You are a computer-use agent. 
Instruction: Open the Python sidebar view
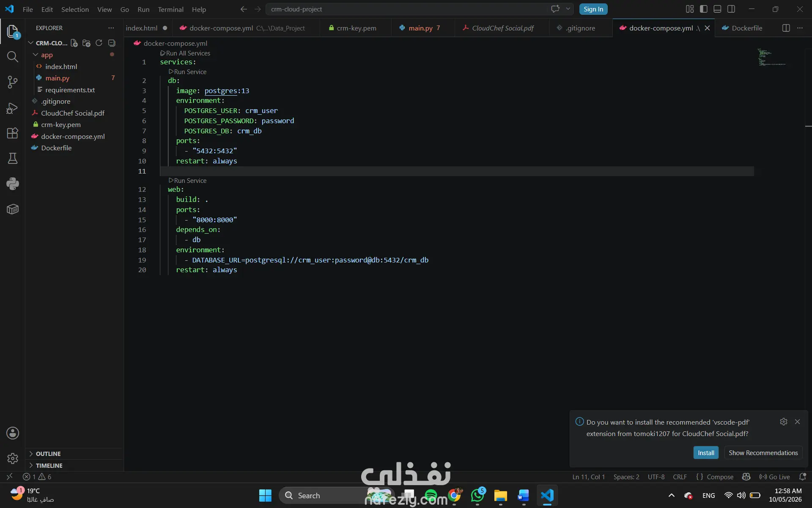13,184
